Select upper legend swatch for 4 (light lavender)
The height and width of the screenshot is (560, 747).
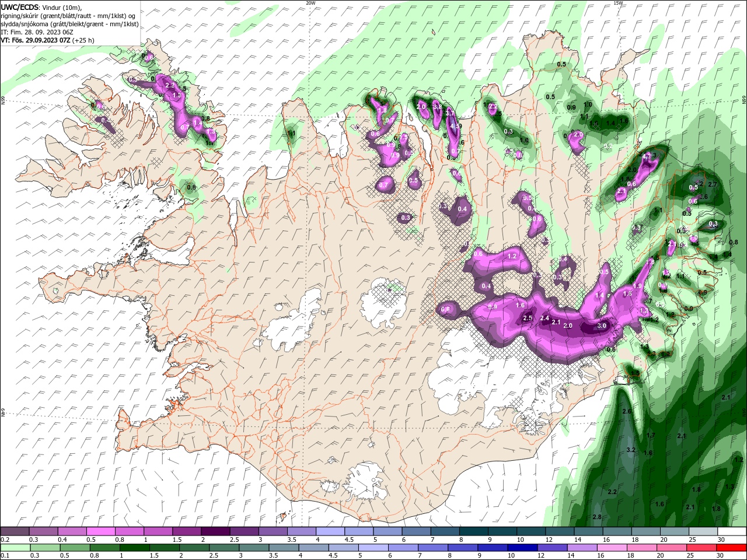pyautogui.click(x=330, y=531)
